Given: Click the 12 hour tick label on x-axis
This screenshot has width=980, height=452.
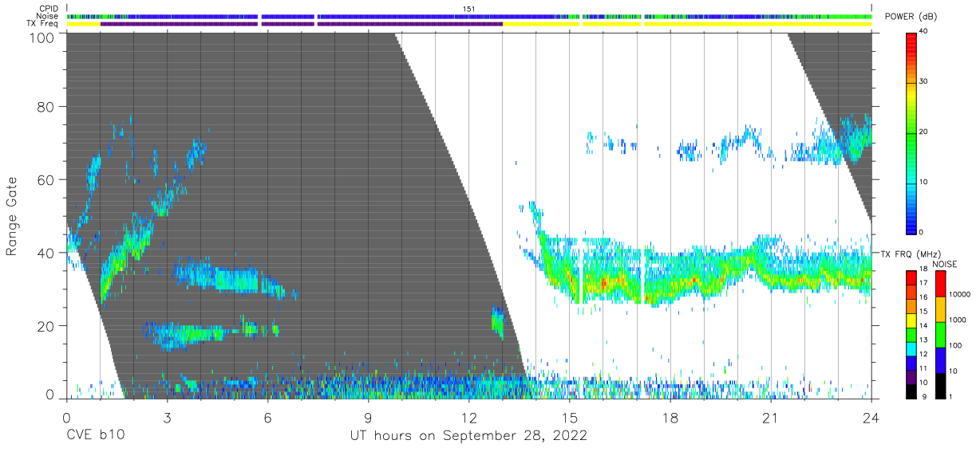Looking at the screenshot, I should point(468,418).
